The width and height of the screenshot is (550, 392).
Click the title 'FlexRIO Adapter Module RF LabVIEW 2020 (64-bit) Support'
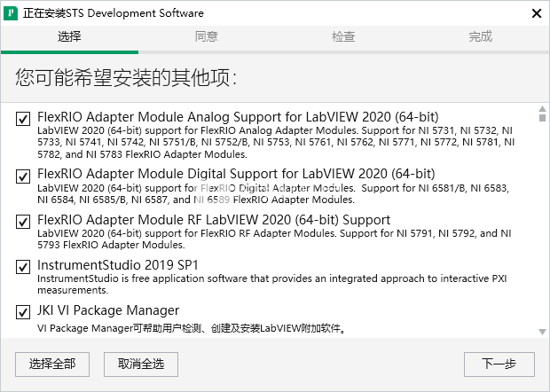point(214,220)
